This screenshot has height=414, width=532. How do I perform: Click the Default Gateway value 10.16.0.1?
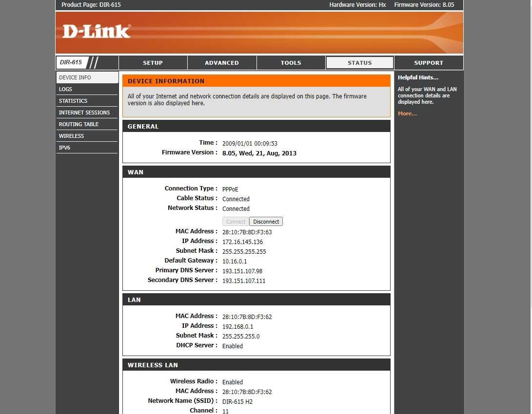coord(235,262)
